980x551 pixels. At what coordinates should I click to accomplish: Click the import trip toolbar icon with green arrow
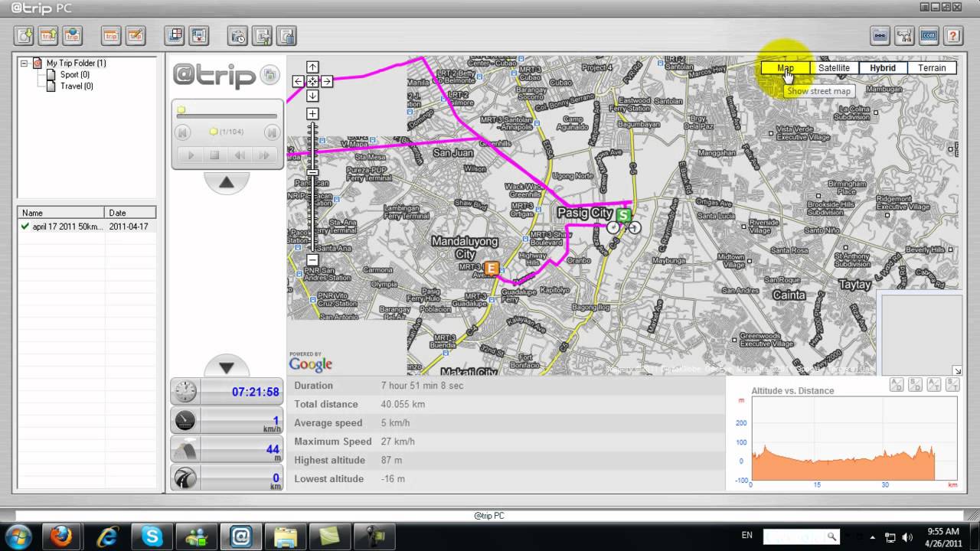pos(24,35)
